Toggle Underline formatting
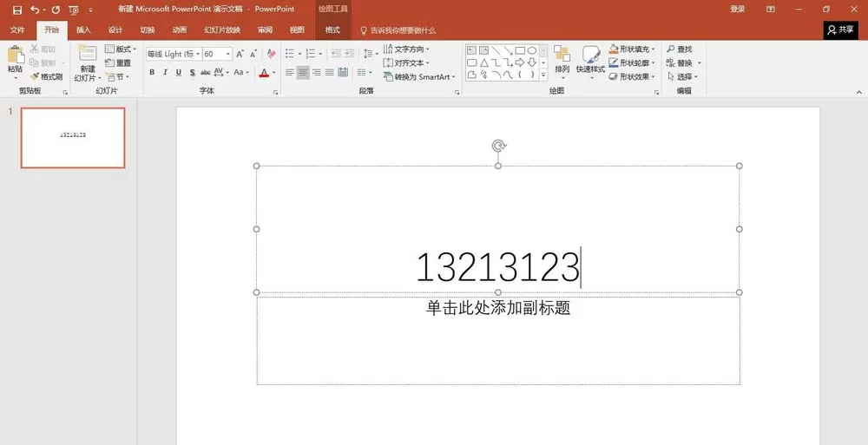This screenshot has height=445, width=868. point(178,73)
